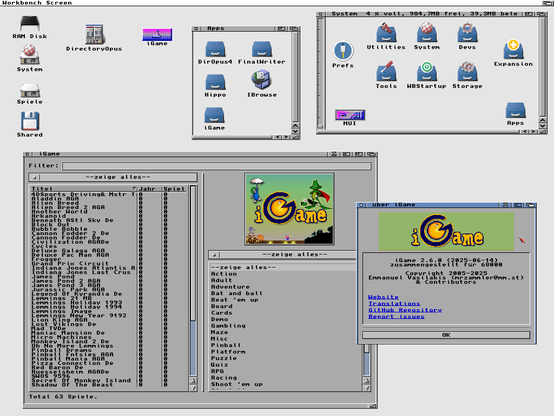Select RPG in genre list
Image resolution: width=554 pixels, height=416 pixels.
click(217, 371)
